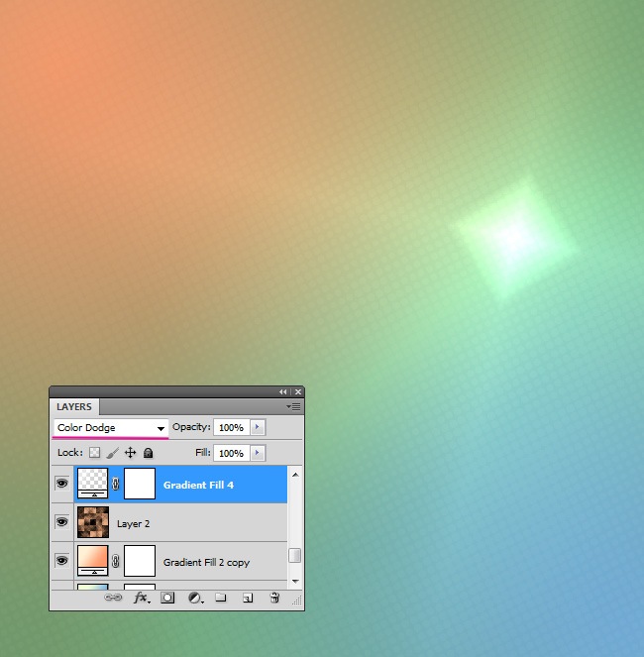Viewport: 644px width, 657px height.
Task: Create new fill or adjustment layer
Action: [x=195, y=598]
